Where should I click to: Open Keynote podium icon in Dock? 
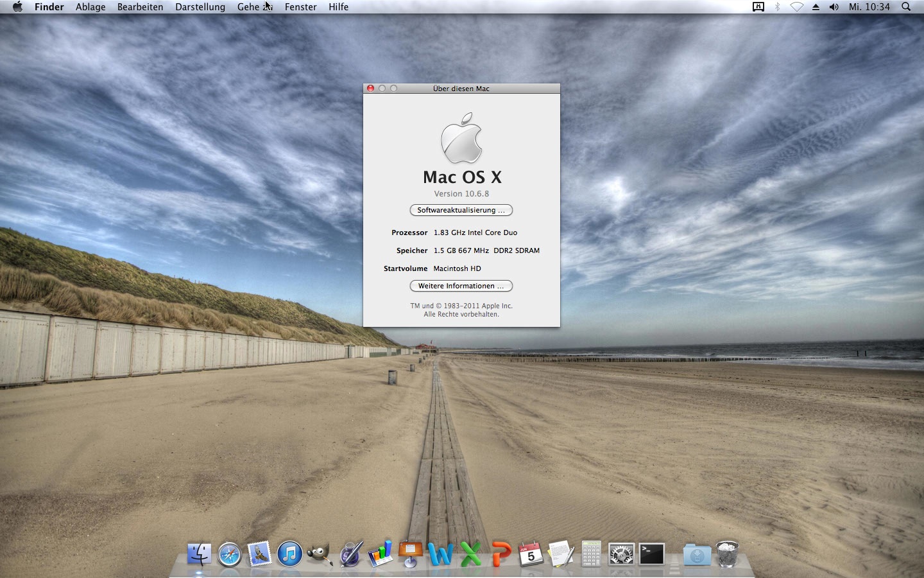[x=411, y=554]
